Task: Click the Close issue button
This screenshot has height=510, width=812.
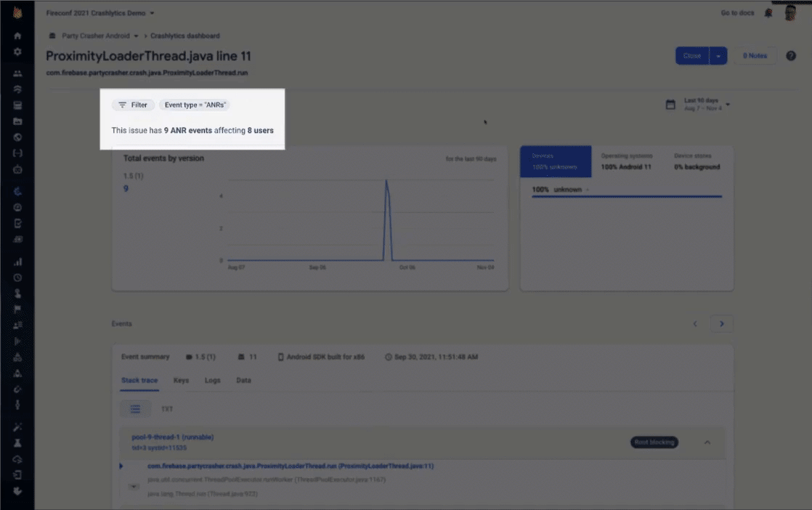Action: tap(692, 56)
